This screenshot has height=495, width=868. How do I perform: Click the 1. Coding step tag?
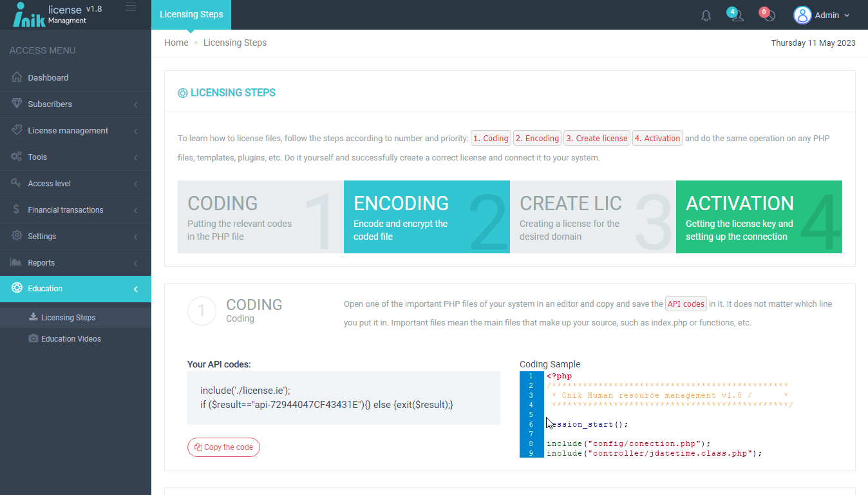(x=491, y=138)
